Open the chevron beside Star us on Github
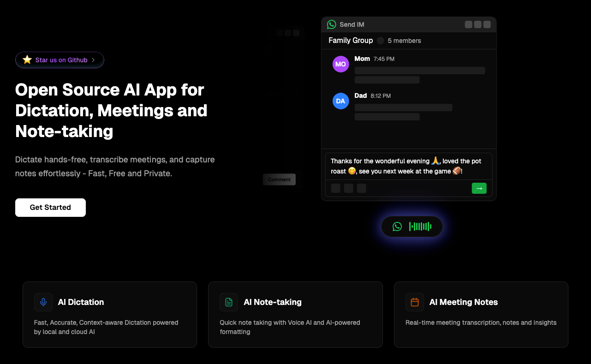591x364 pixels. point(93,60)
